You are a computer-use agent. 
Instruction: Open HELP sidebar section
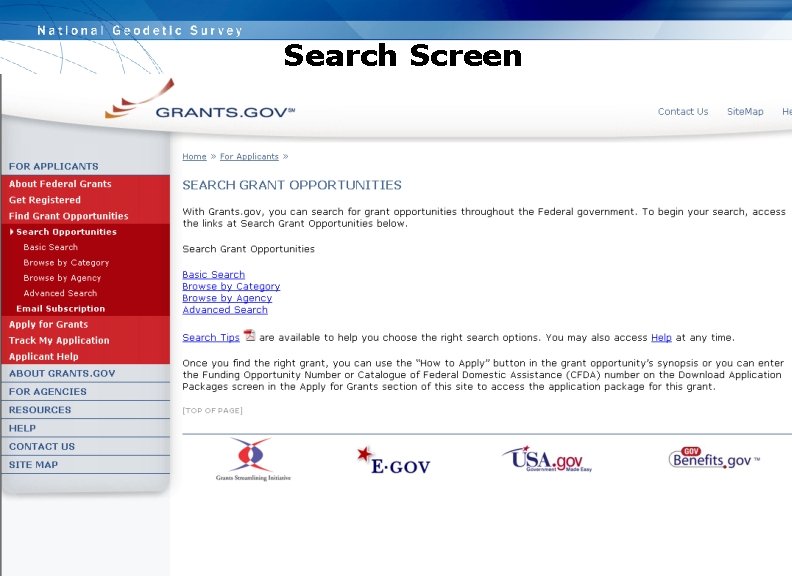pos(22,428)
